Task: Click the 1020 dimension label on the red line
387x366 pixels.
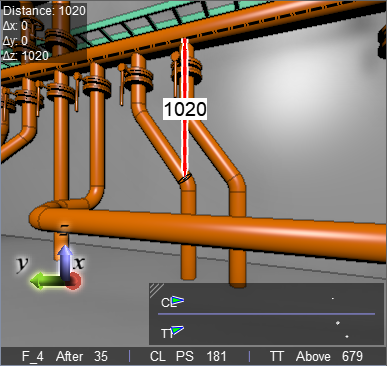Action: (185, 109)
